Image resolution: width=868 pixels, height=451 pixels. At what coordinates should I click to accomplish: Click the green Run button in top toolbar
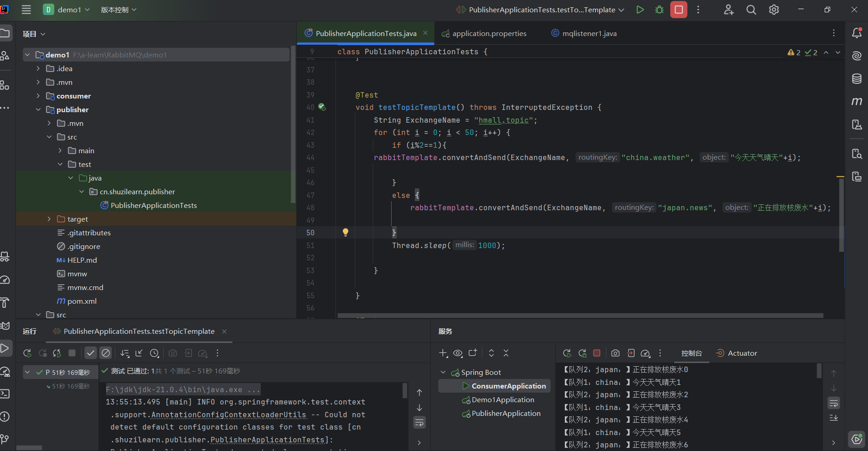click(x=640, y=10)
